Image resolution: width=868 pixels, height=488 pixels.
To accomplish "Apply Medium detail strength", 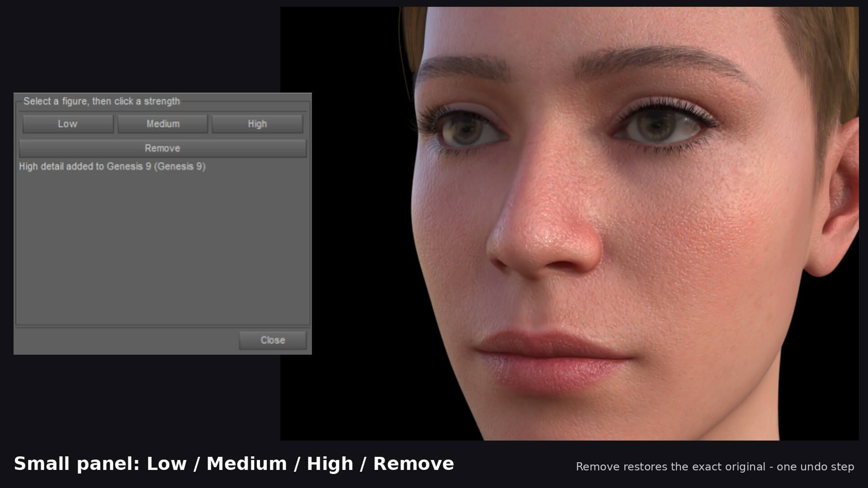I will (x=163, y=124).
